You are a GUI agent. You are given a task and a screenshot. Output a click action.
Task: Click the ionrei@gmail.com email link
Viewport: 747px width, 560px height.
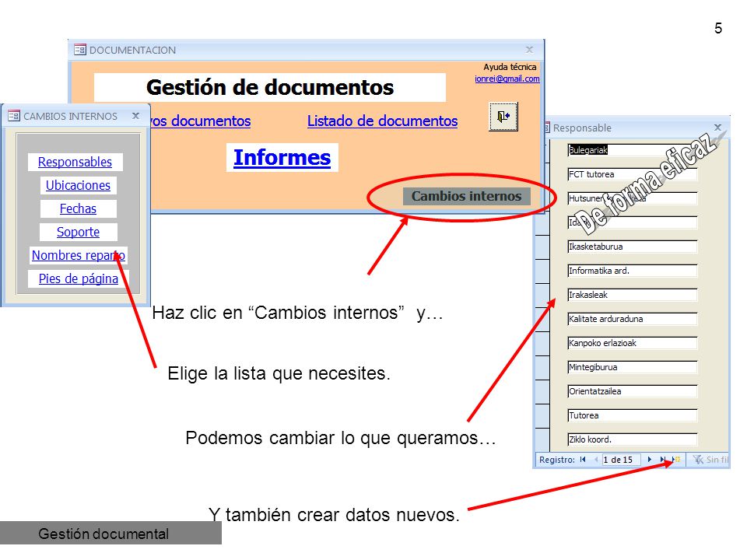coord(507,79)
